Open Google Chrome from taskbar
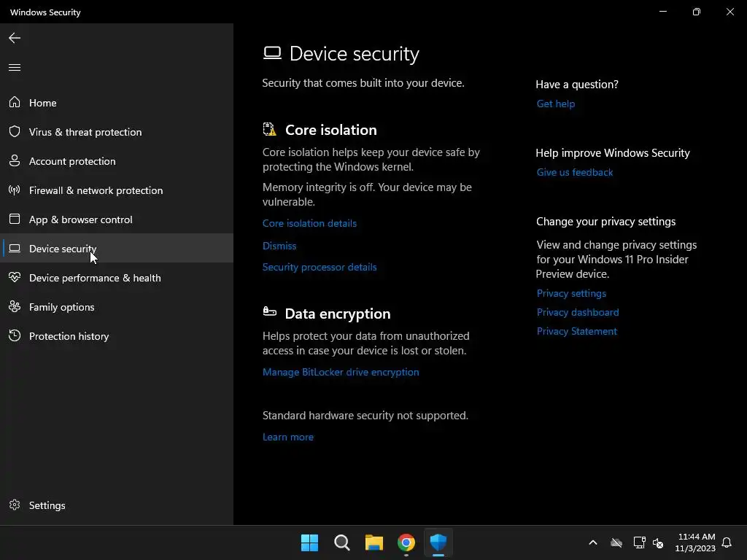The width and height of the screenshot is (747, 560). [406, 542]
